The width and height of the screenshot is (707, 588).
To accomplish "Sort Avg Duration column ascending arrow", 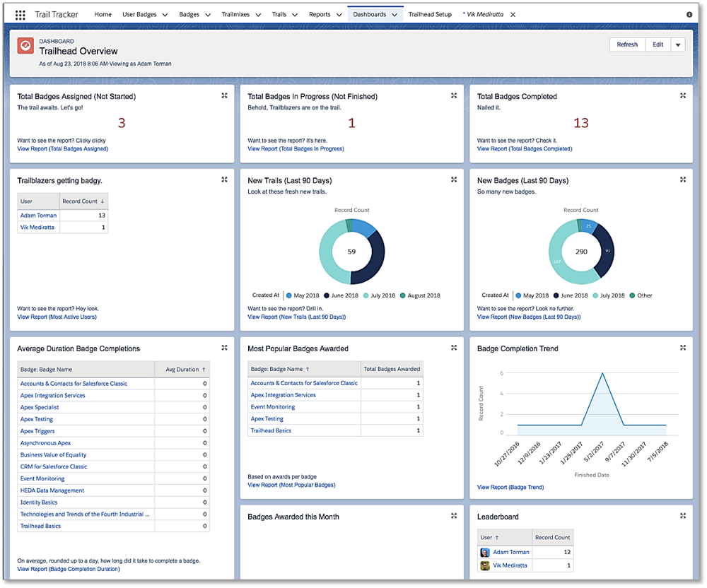I will [x=204, y=370].
